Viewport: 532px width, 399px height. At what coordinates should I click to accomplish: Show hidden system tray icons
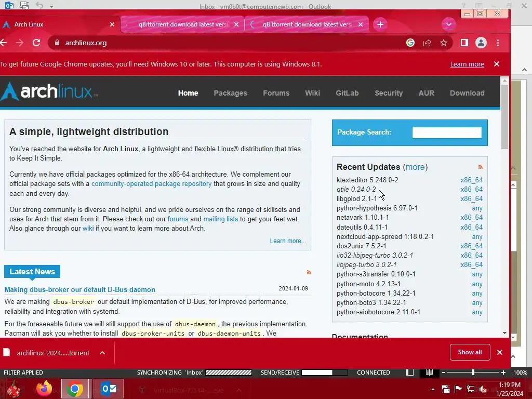pos(433,389)
